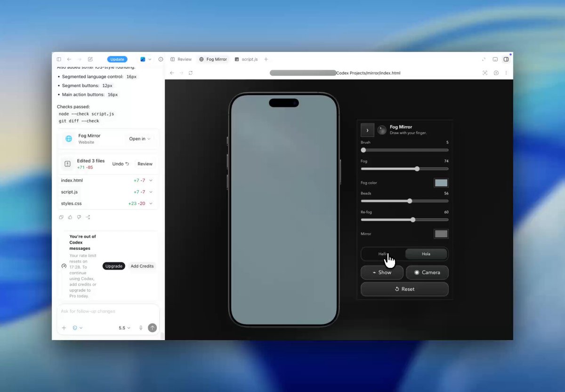
Task: Toggle the left sidebar panel icon
Action: 59,59
